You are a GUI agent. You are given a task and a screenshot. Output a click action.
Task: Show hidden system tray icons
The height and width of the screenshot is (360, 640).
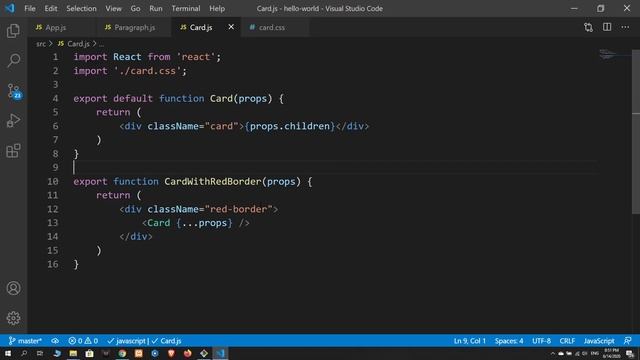click(x=553, y=353)
